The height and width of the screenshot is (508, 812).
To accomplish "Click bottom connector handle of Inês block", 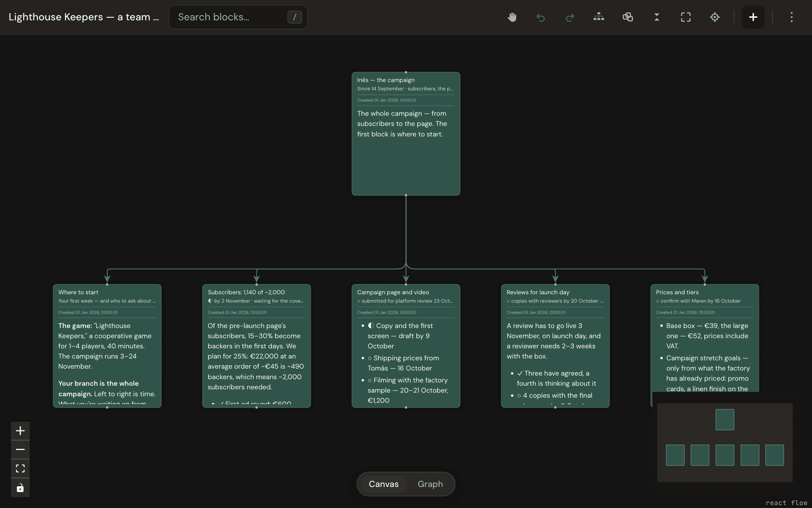I will [x=406, y=195].
